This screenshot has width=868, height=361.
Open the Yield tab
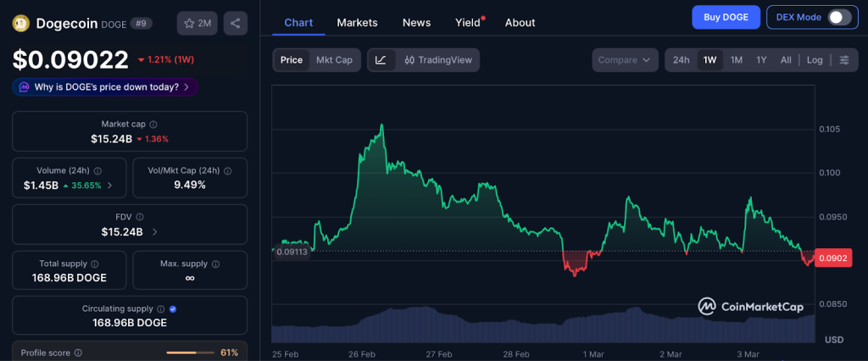tap(468, 23)
